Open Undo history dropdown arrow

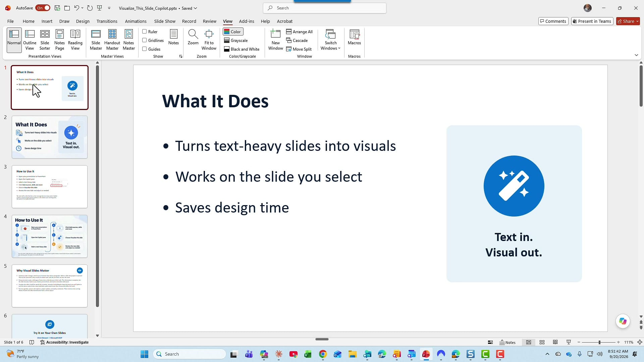pos(82,8)
